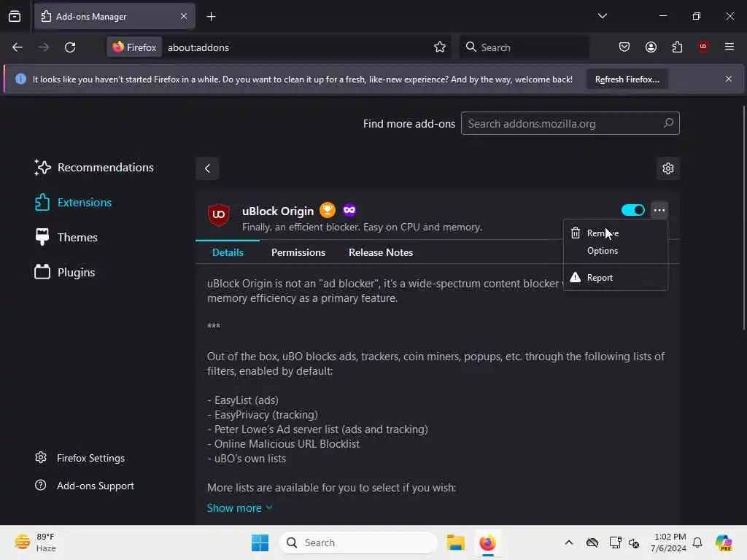Open a new tab with plus icon
The width and height of the screenshot is (747, 560).
coord(211,17)
